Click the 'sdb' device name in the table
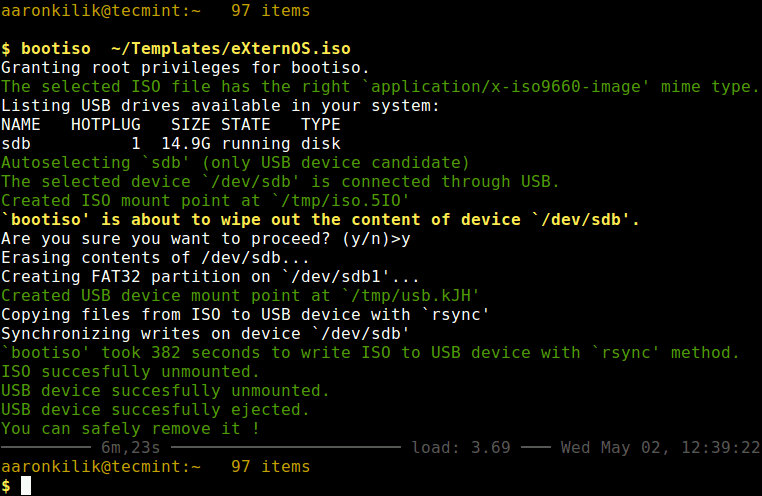This screenshot has width=762, height=496. click(x=16, y=143)
